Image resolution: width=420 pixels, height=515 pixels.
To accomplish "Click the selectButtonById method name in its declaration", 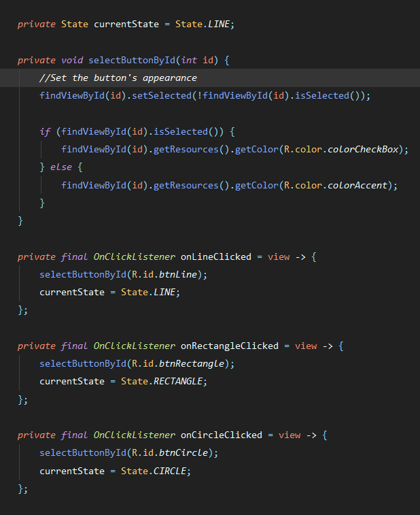I will (132, 61).
